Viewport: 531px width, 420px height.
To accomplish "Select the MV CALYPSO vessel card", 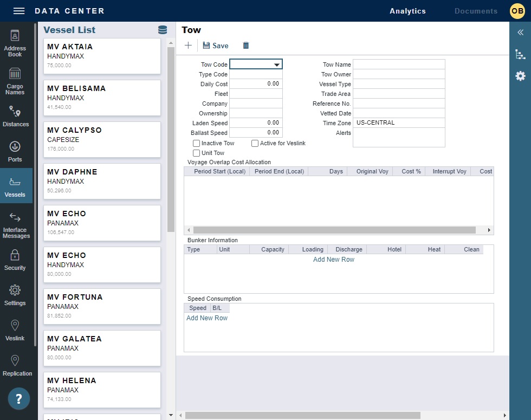I will (x=102, y=139).
